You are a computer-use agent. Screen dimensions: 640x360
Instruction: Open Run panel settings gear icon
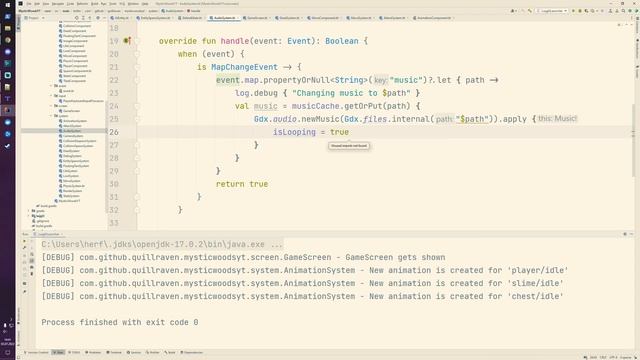[625, 234]
